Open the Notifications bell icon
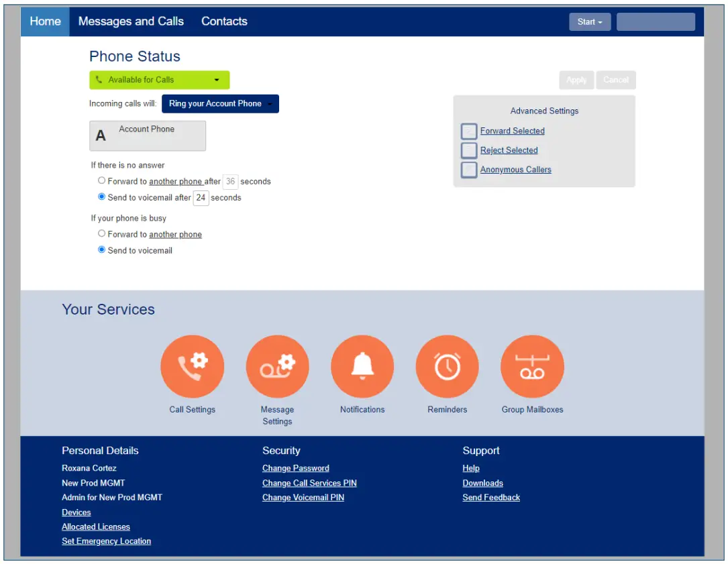The height and width of the screenshot is (564, 728). pyautogui.click(x=362, y=366)
